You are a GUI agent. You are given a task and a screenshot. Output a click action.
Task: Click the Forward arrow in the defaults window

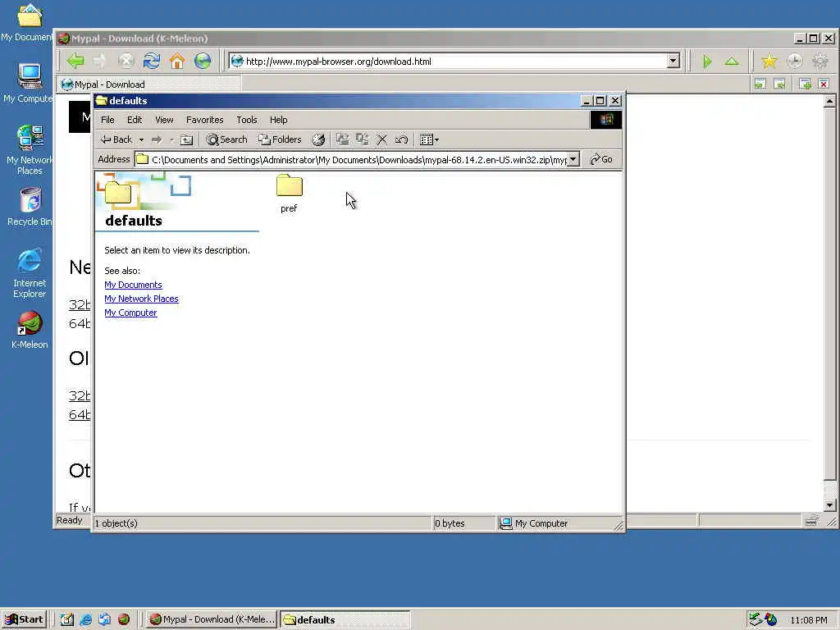[x=157, y=139]
